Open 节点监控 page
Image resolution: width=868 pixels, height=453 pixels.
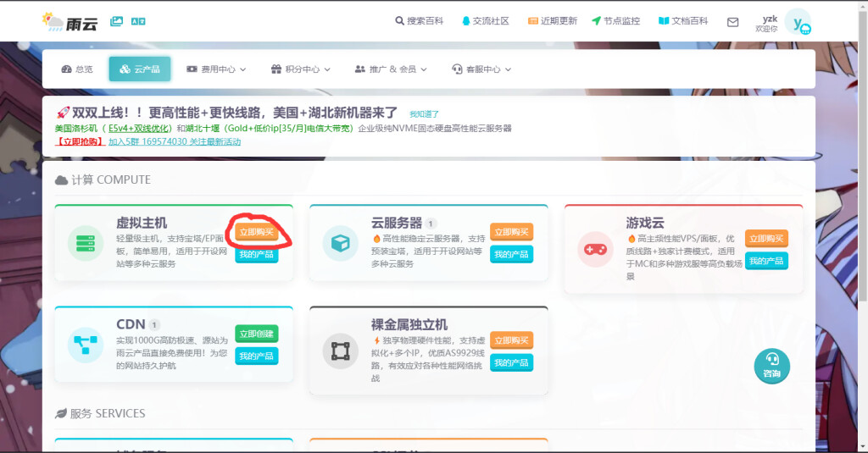tap(615, 21)
